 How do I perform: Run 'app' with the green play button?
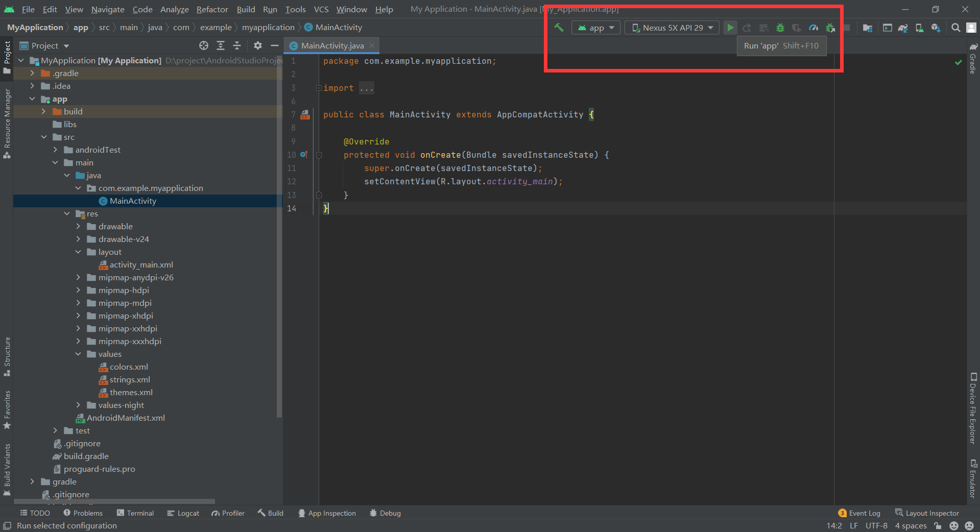click(x=730, y=28)
